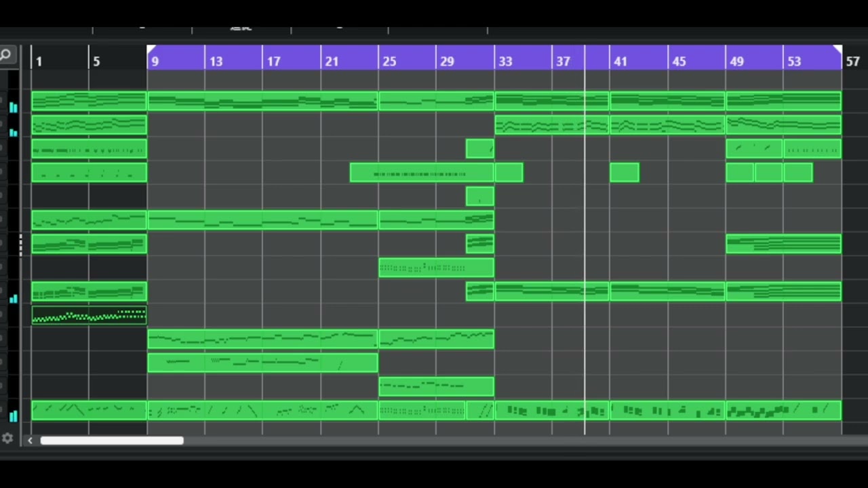868x488 pixels.
Task: Select the bottom track's clip spanning bars 9-25
Action: coord(262,411)
